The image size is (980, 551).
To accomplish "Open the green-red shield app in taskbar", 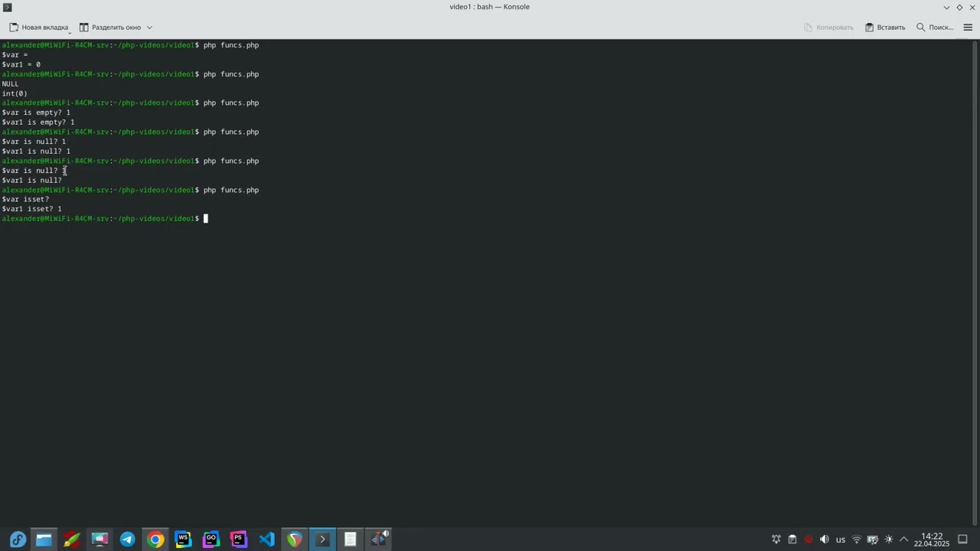I will click(295, 540).
